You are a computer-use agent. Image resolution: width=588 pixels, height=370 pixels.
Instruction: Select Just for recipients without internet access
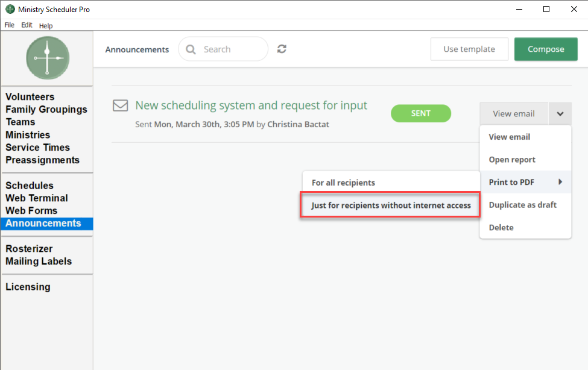pos(391,205)
